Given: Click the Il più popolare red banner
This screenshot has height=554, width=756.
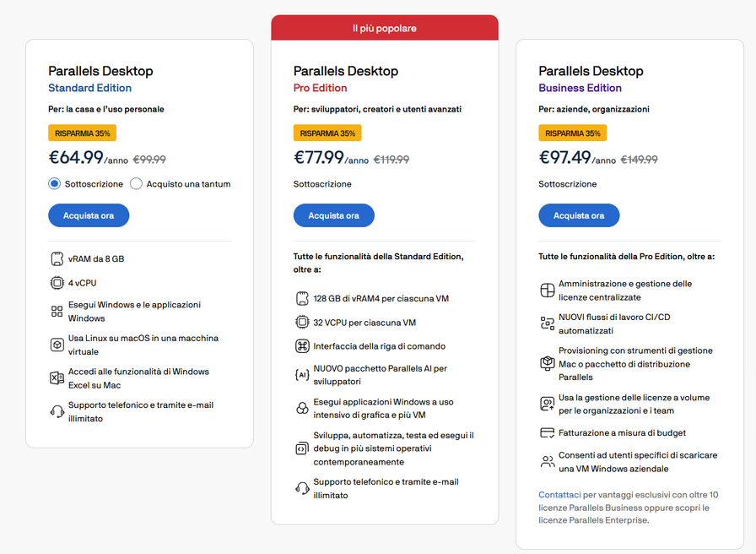Looking at the screenshot, I should (385, 28).
